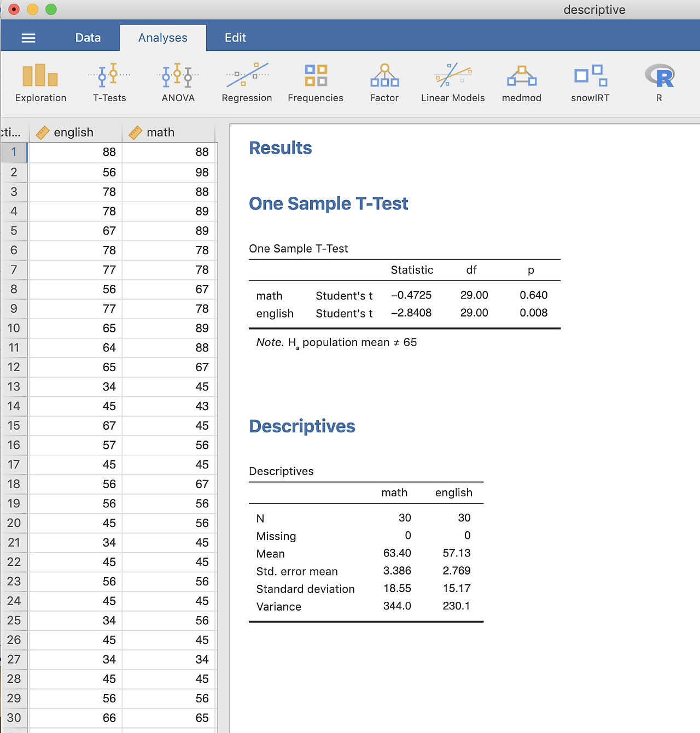Click the Std. error mean row label
700x733 pixels.
pyautogui.click(x=297, y=572)
